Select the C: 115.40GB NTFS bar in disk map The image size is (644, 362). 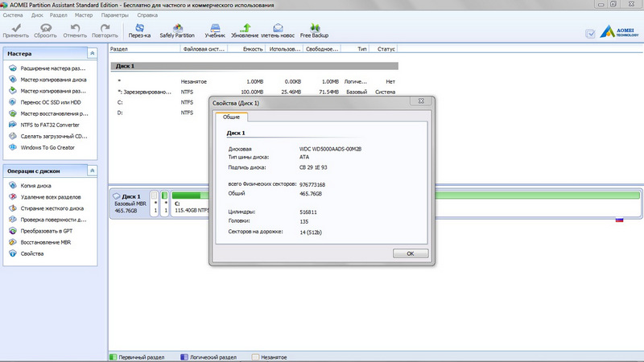190,204
